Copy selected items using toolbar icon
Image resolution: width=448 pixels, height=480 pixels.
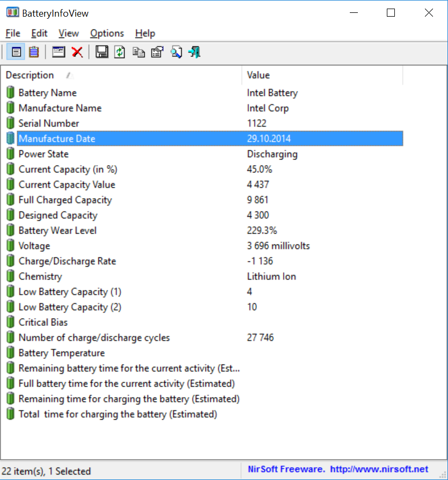click(x=138, y=52)
